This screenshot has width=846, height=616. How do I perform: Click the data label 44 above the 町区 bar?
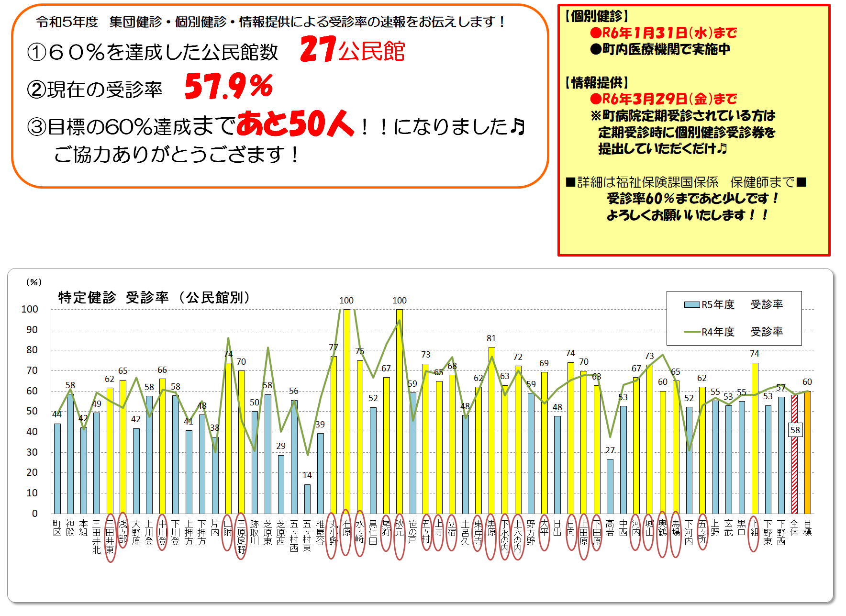click(57, 414)
